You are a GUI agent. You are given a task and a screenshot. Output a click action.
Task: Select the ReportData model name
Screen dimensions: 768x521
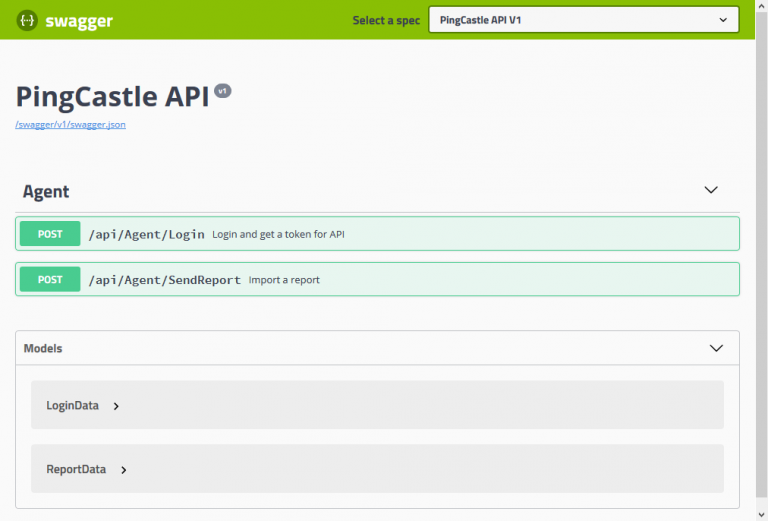click(76, 469)
